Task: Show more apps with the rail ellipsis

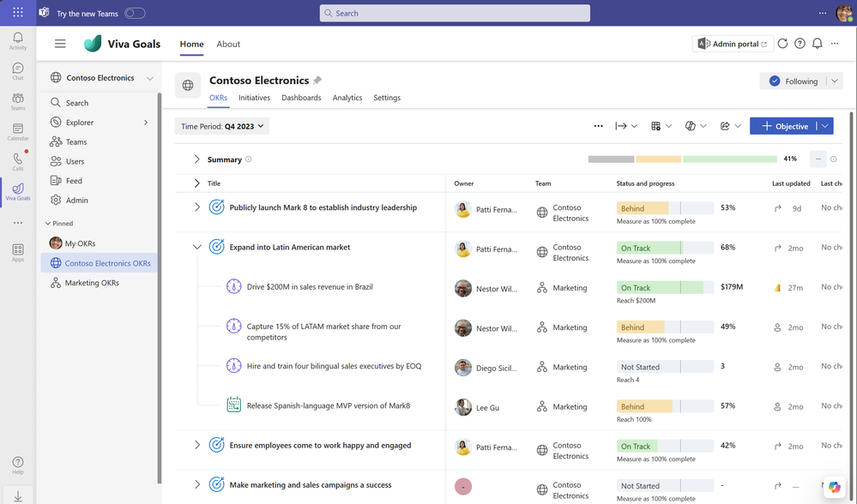Action: pyautogui.click(x=17, y=223)
